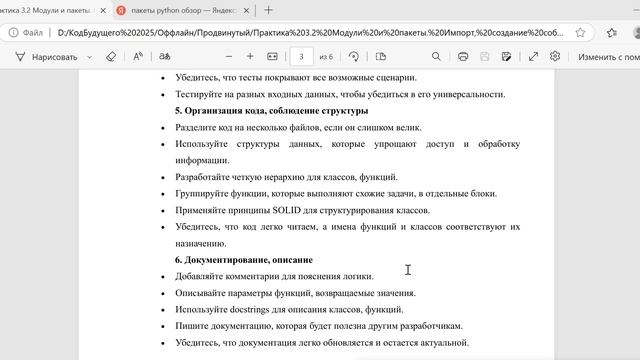Click the line Описывайте параметры функций

point(296,293)
